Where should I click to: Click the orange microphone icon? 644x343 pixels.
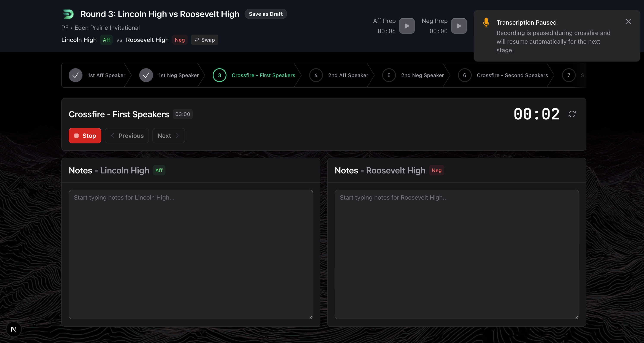(x=486, y=22)
